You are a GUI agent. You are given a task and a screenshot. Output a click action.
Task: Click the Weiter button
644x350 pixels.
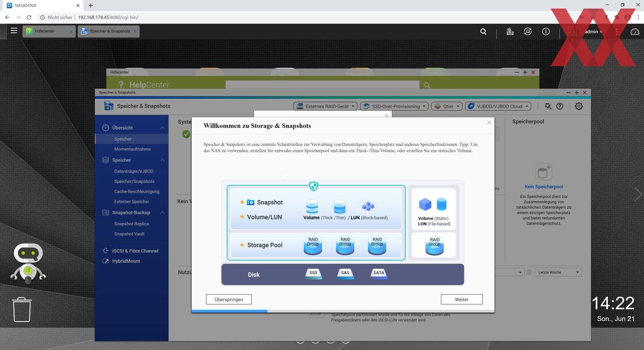[x=462, y=299]
